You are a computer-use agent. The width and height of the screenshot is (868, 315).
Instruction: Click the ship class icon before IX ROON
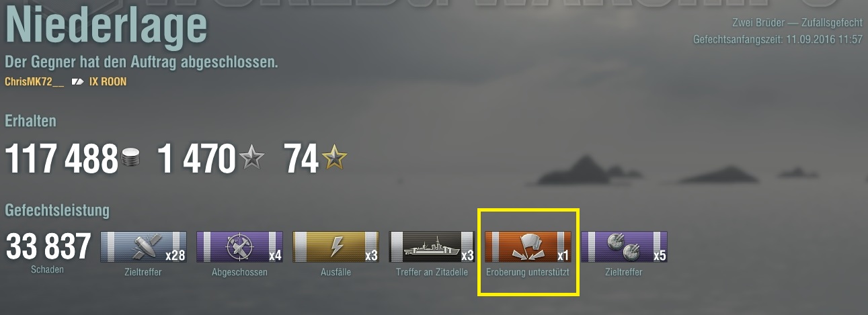tap(78, 82)
